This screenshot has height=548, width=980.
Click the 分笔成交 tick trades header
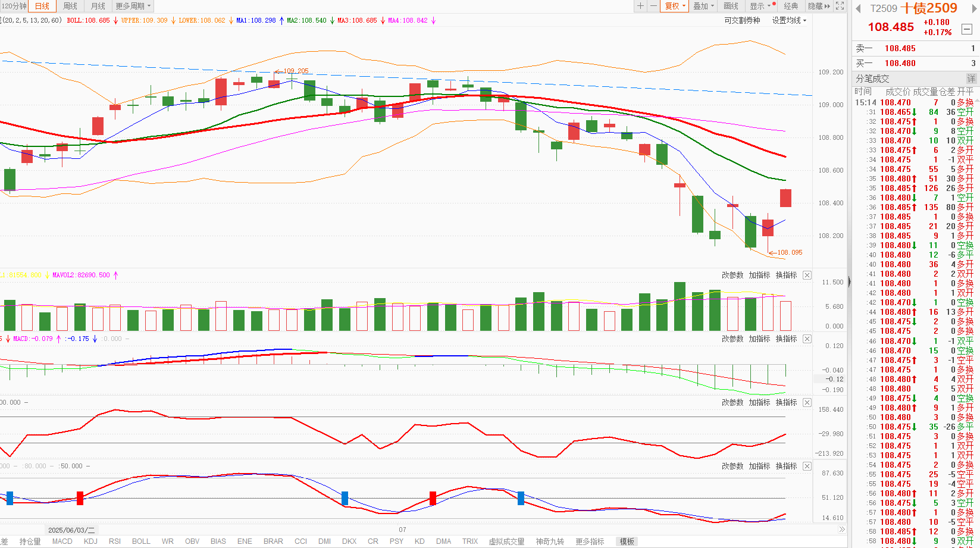(x=872, y=79)
